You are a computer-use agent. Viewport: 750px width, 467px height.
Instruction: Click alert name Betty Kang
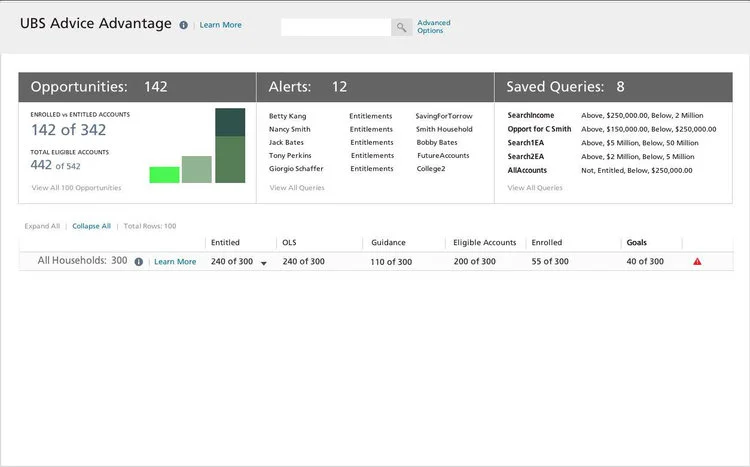click(287, 116)
